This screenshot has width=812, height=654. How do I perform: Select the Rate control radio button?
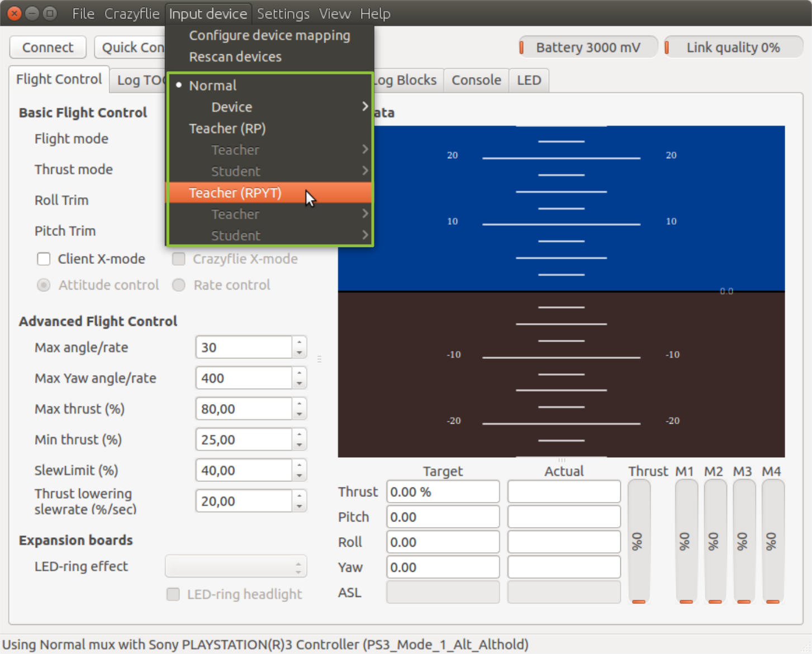[178, 285]
